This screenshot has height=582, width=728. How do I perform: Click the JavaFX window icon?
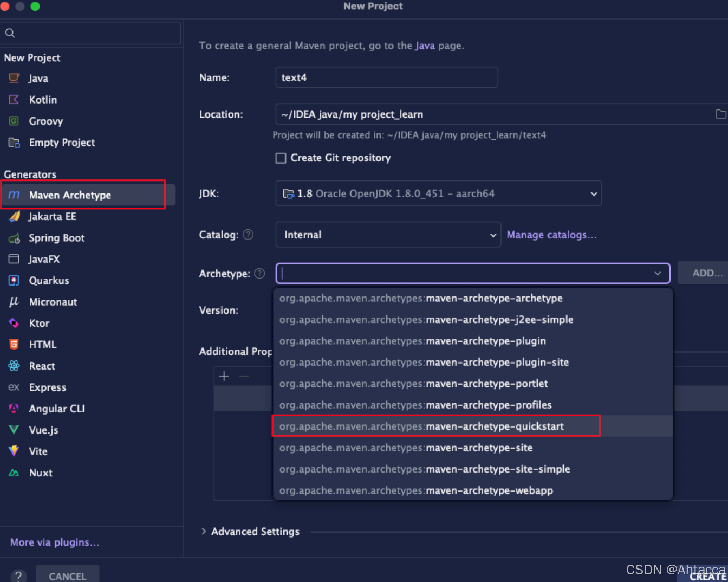point(14,259)
